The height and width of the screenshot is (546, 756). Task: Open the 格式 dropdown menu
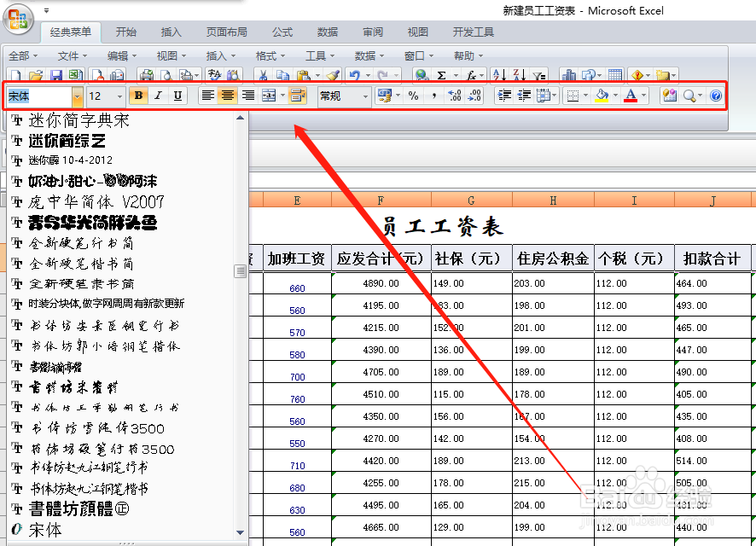[x=270, y=56]
